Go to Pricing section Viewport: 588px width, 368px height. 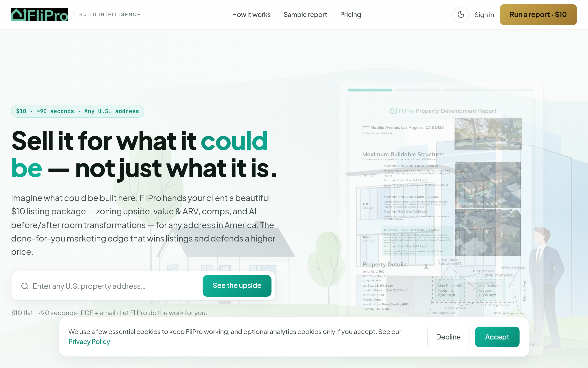tap(350, 14)
